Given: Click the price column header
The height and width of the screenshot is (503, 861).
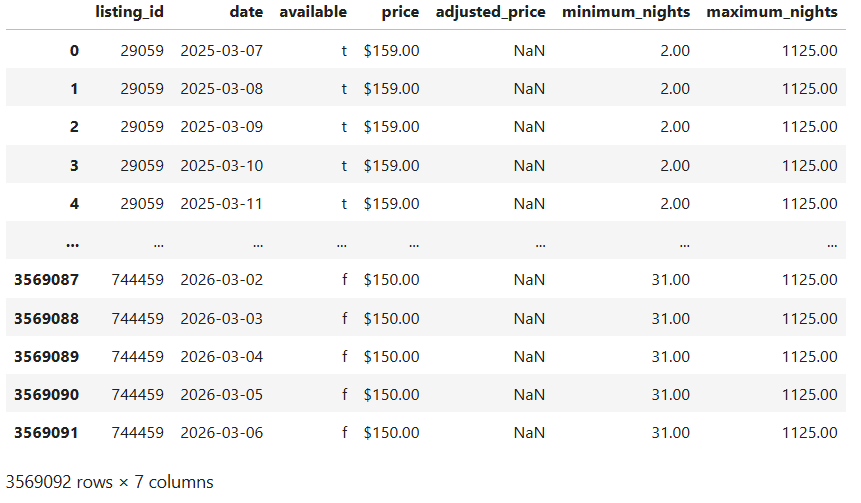Looking at the screenshot, I should pyautogui.click(x=400, y=12).
